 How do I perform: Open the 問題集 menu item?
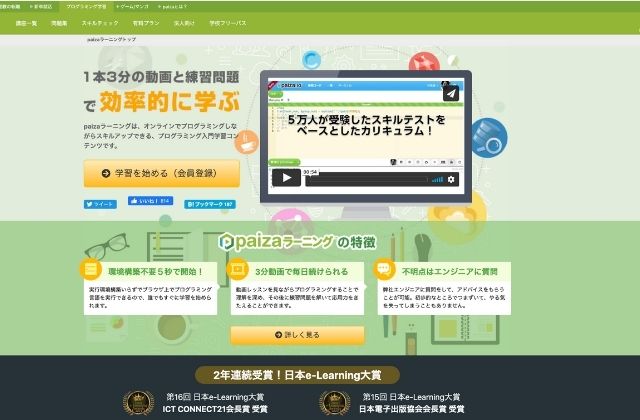tap(59, 23)
